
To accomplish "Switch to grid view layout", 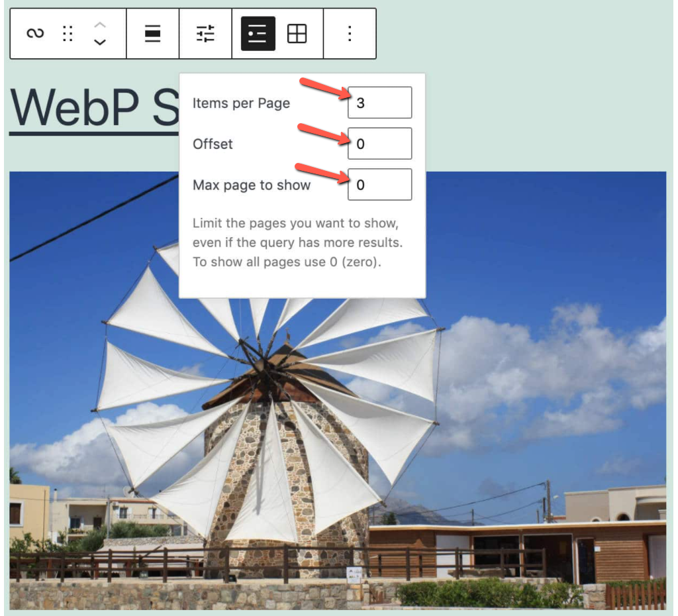I will click(x=297, y=34).
